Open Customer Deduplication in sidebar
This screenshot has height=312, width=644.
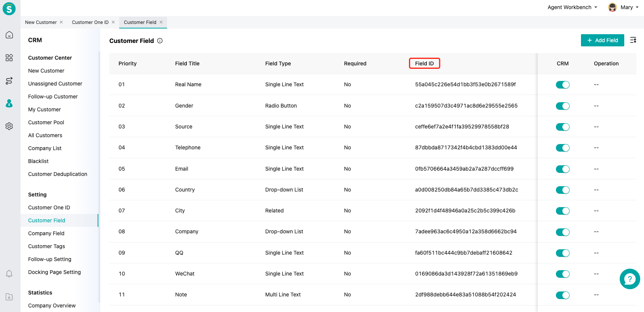(x=57, y=174)
